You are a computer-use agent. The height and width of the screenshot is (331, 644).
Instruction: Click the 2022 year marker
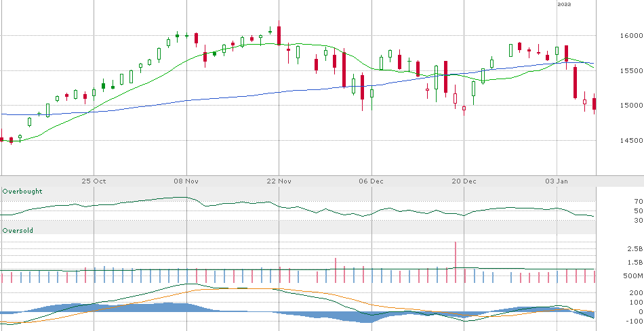[x=564, y=5]
